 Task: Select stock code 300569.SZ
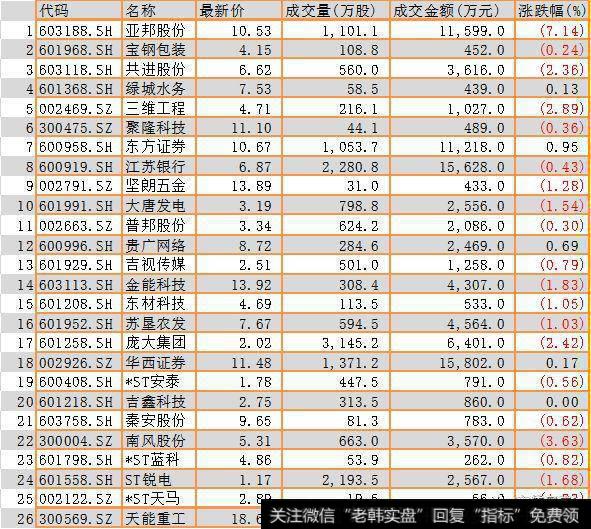(x=76, y=519)
